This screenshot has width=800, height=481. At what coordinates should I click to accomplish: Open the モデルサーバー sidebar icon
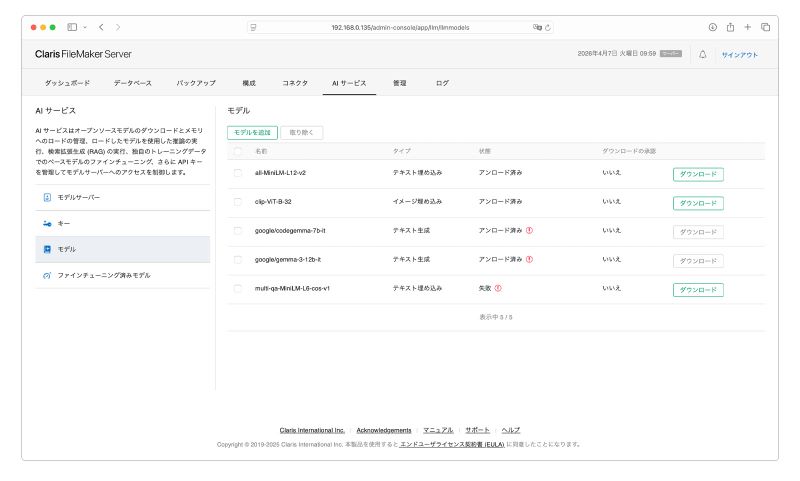click(47, 197)
